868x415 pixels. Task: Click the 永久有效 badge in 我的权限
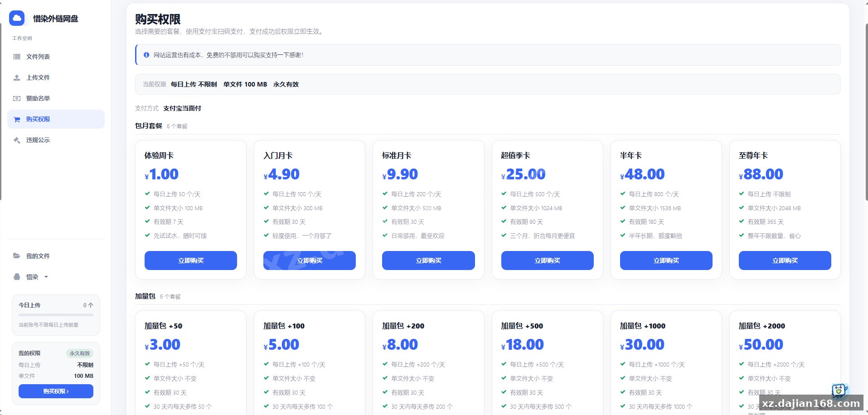[80, 353]
